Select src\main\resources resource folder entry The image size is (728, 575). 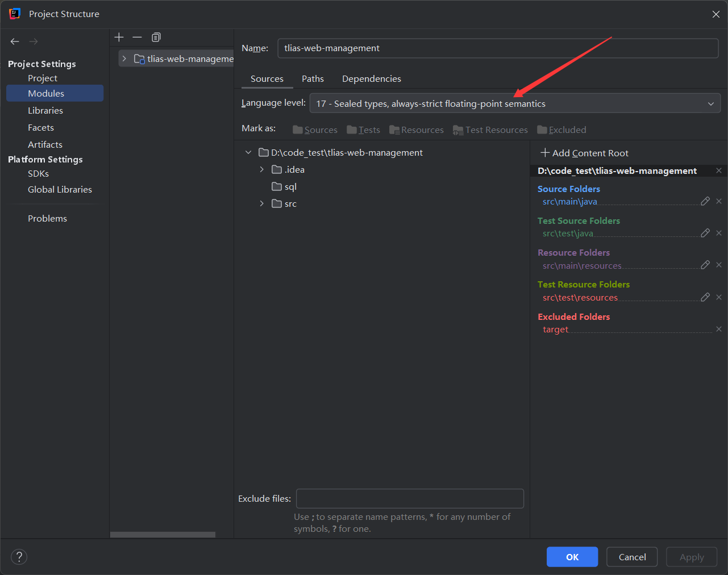(x=582, y=265)
